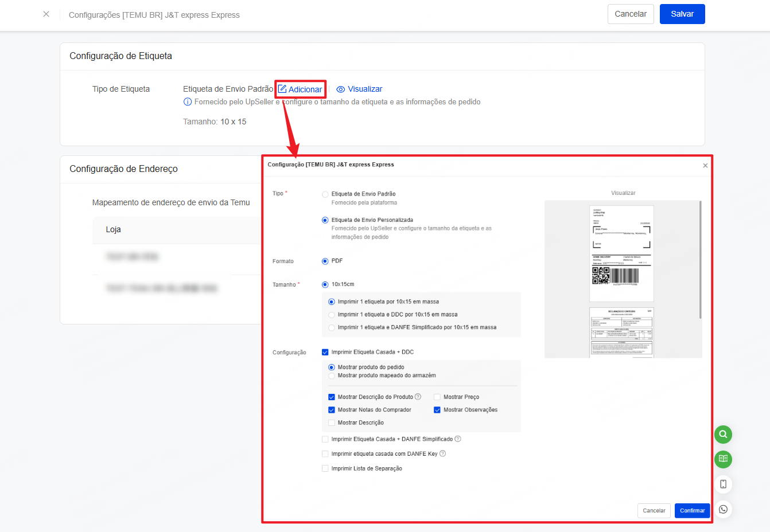Image resolution: width=770 pixels, height=532 pixels.
Task: Open the green book guide floating icon
Action: click(x=723, y=459)
